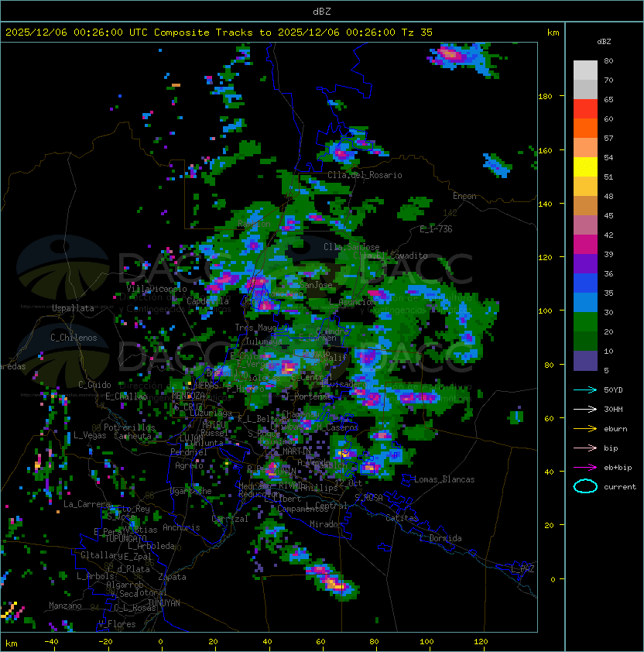Click the 65 dBZ red color swatch
The image size is (644, 652).
585,109
